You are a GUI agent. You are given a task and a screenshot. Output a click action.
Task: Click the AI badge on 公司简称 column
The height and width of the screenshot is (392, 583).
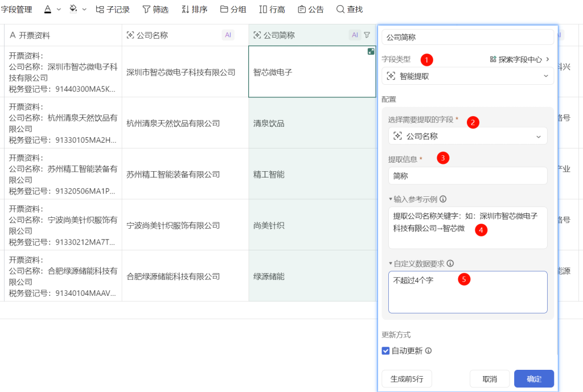(x=355, y=35)
